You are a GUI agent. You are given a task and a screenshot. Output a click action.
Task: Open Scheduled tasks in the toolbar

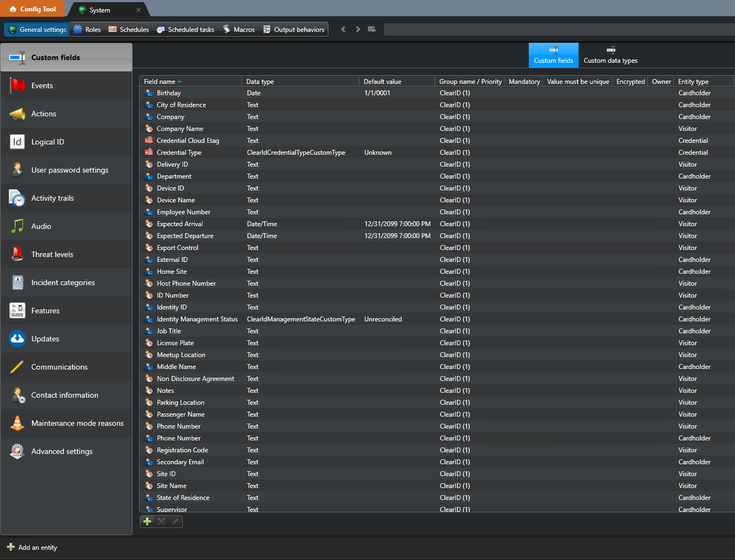[x=185, y=29]
